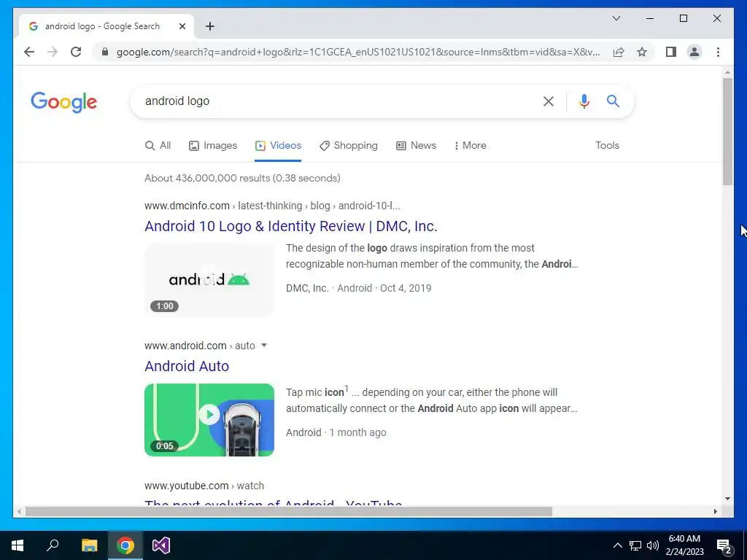This screenshot has height=560, width=747.
Task: Open the network tray icon
Action: pos(635,545)
